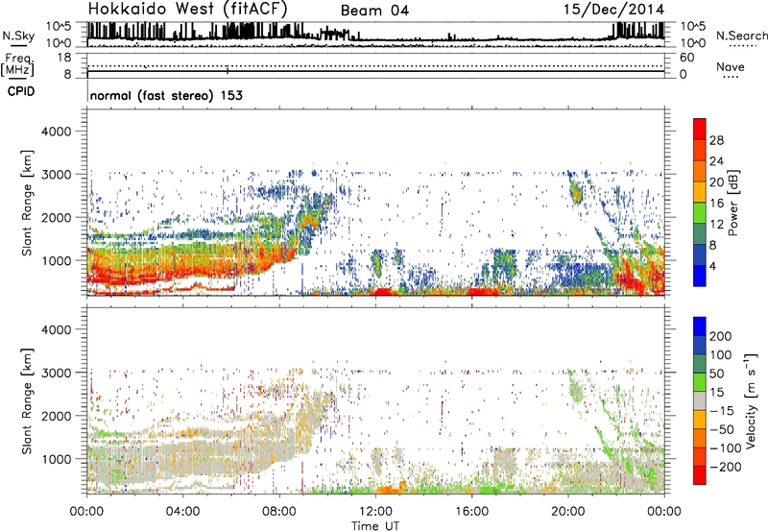Click the "04:00" time tick label
Viewport: 768px width, 532px height.
182,511
